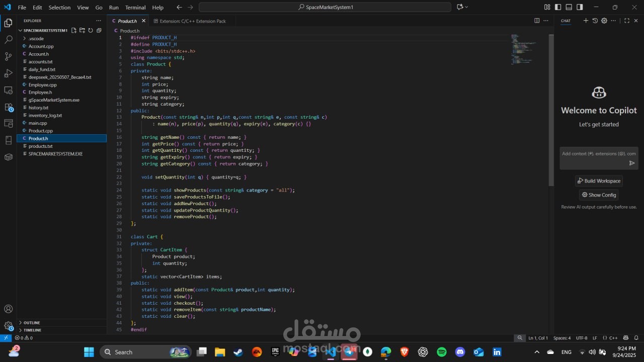Change Spaces: 4 indentation setting
This screenshot has width=644, height=362.
point(562,338)
